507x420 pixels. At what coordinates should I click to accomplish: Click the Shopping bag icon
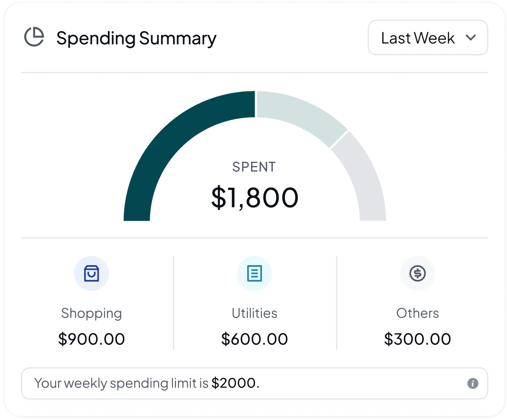(91, 273)
